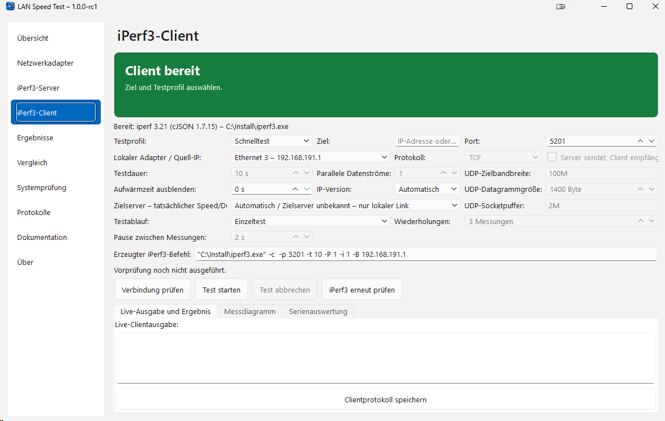Increase Aufwärmzeit ausblenden with up arrow

tap(296, 189)
